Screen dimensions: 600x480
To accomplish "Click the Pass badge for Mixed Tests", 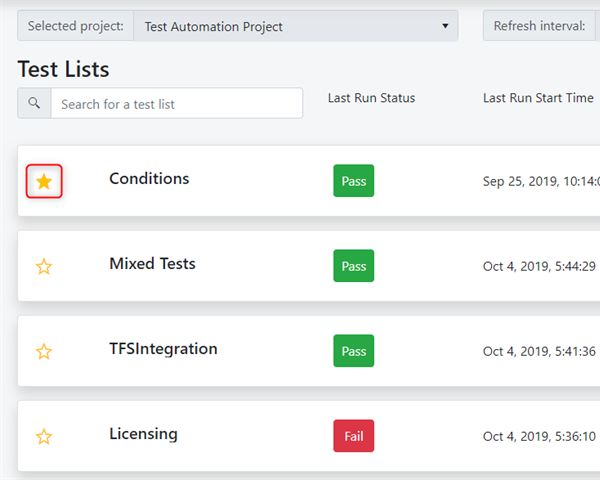I will coord(354,266).
